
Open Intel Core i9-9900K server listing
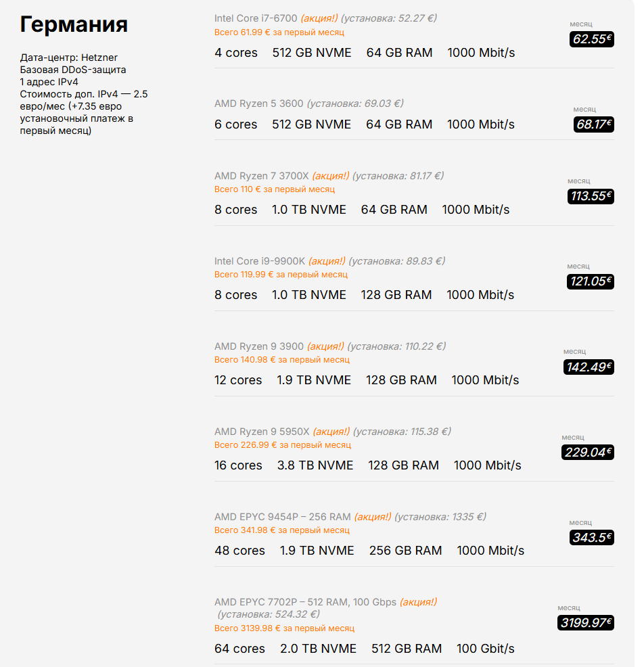tap(260, 260)
